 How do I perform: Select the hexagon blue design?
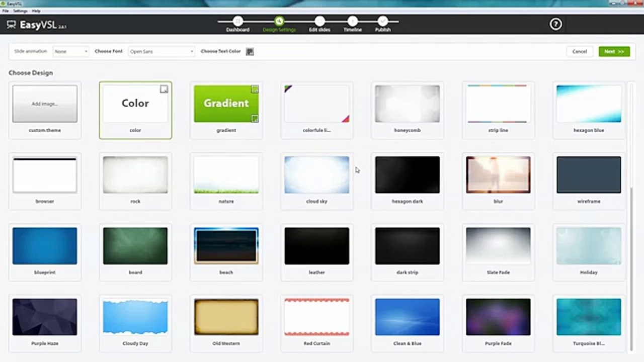tap(589, 110)
